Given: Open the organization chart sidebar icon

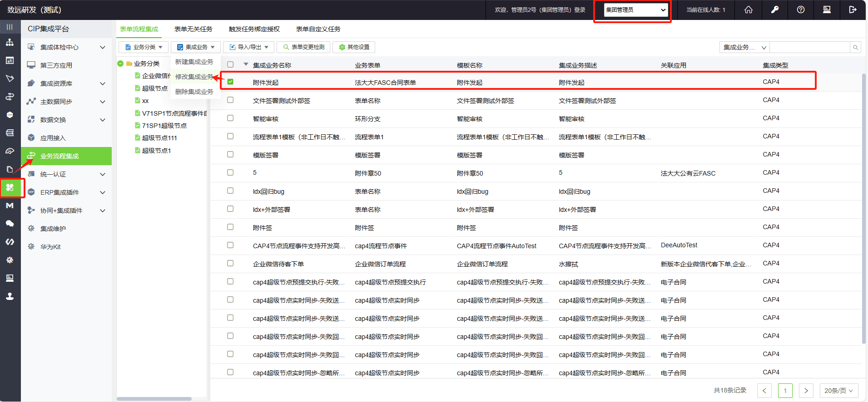Looking at the screenshot, I should tap(10, 43).
